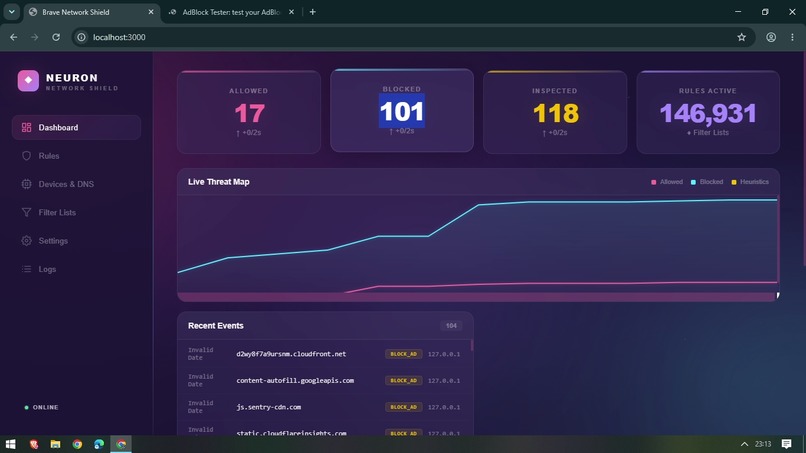Click the page vertical scrollbar
This screenshot has height=453, width=806.
(803, 159)
